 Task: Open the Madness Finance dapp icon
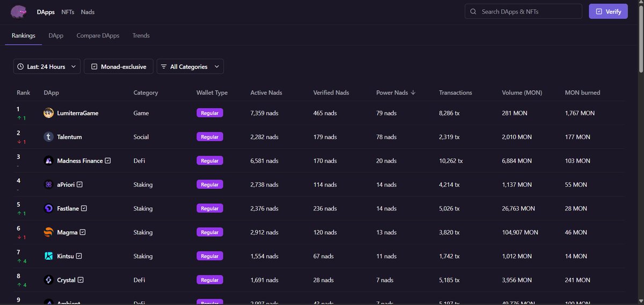48,161
